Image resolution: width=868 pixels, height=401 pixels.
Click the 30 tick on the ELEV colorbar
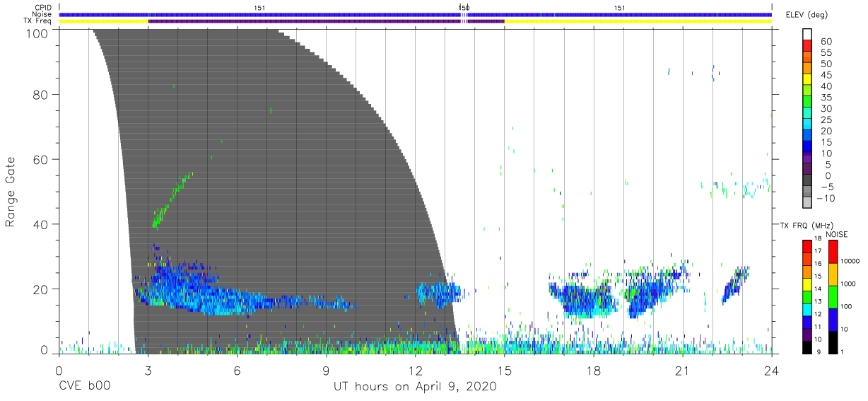(x=826, y=108)
